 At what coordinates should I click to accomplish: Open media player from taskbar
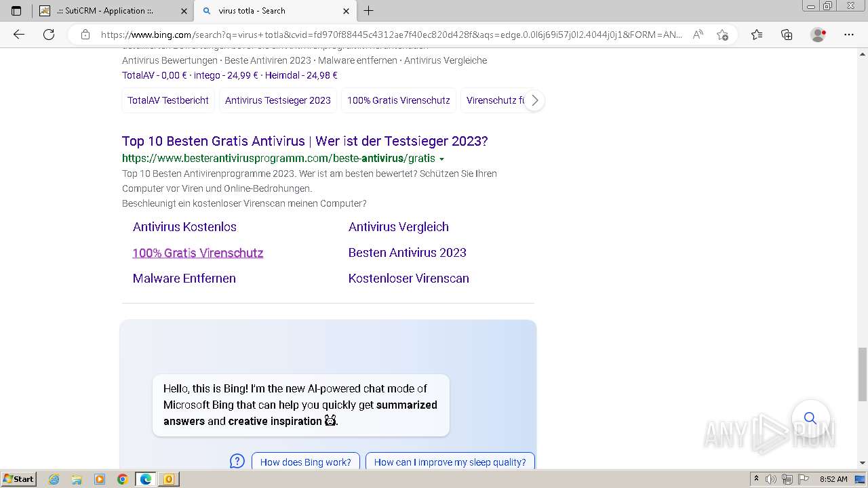[x=100, y=479]
